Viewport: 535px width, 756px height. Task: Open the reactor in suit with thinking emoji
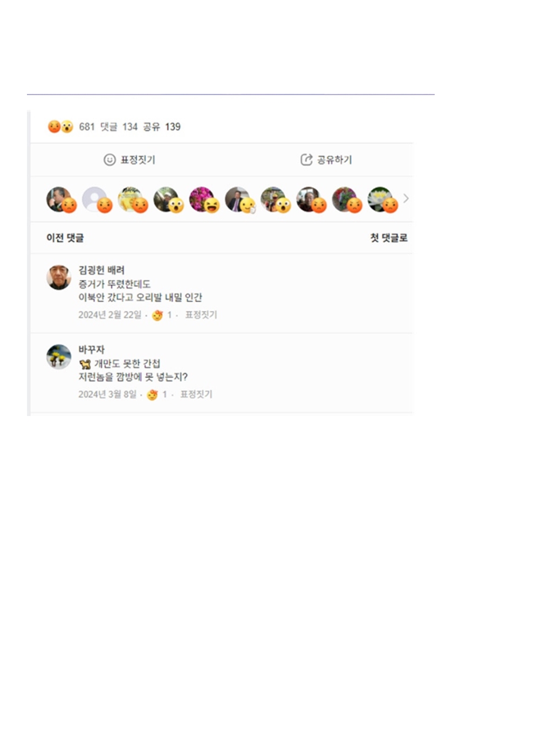237,199
